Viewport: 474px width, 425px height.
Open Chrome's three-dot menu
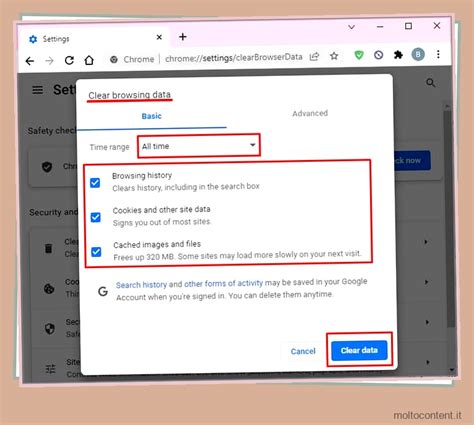pyautogui.click(x=438, y=54)
